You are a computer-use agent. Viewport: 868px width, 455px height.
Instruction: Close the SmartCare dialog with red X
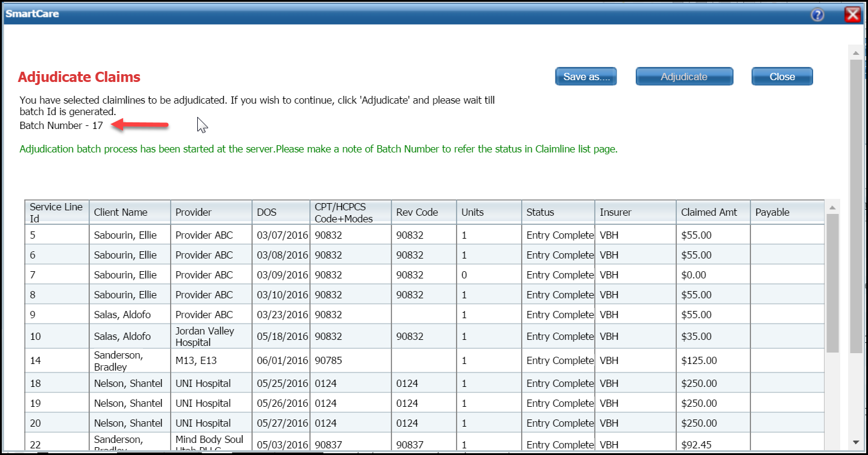point(852,15)
